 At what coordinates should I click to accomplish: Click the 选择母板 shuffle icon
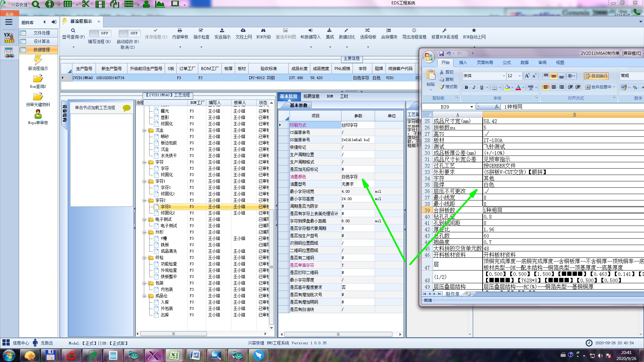[368, 31]
